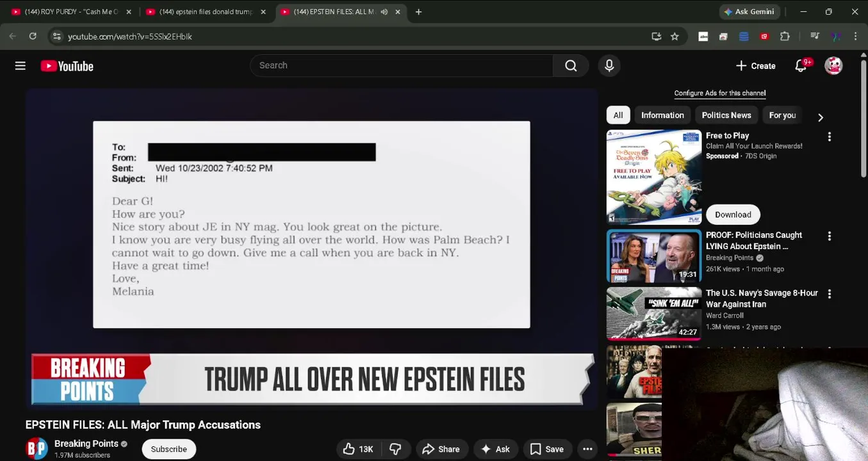The image size is (868, 461).
Task: Close the ROY PURDY tab
Action: pyautogui.click(x=128, y=12)
